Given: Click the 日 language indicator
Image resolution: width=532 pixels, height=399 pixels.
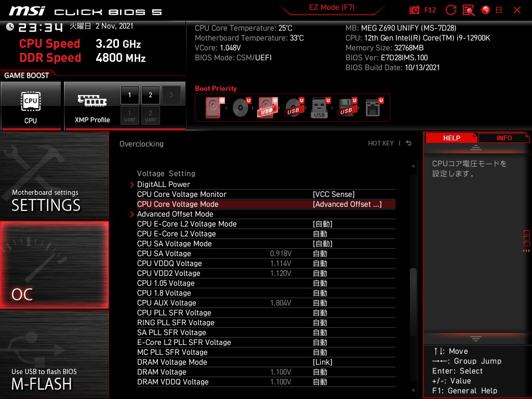Looking at the screenshot, I should click(499, 10).
